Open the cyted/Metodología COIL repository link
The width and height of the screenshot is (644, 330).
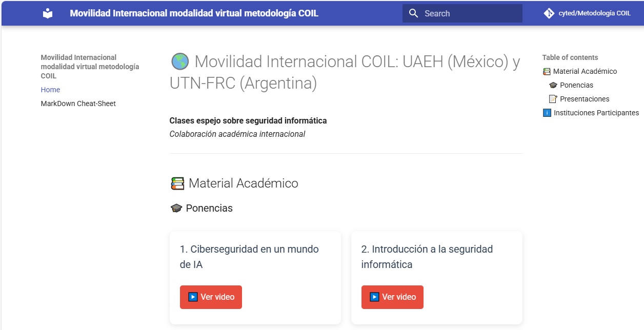[594, 13]
